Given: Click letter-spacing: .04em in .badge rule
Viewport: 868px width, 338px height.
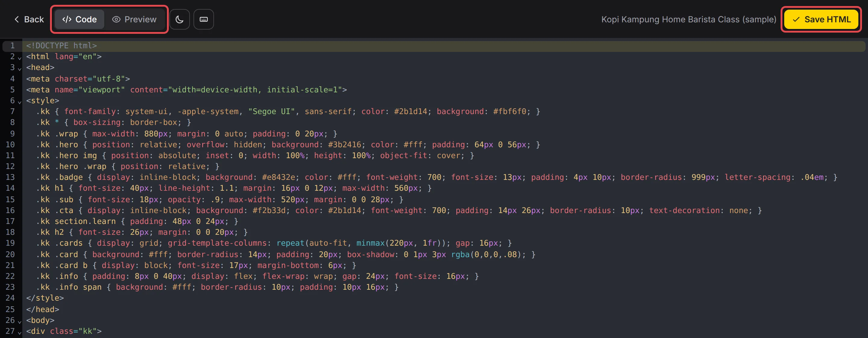Looking at the screenshot, I should [x=775, y=177].
